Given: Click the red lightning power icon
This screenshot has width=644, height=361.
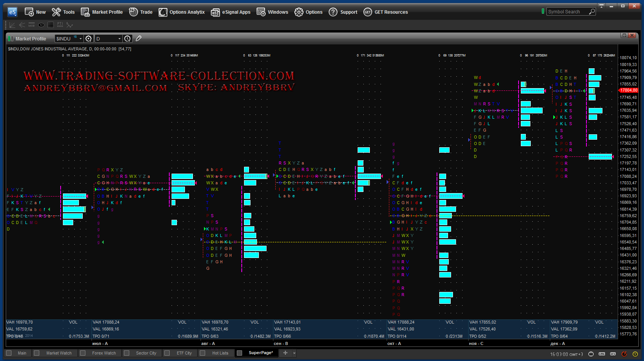Looking at the screenshot, I should (x=624, y=354).
